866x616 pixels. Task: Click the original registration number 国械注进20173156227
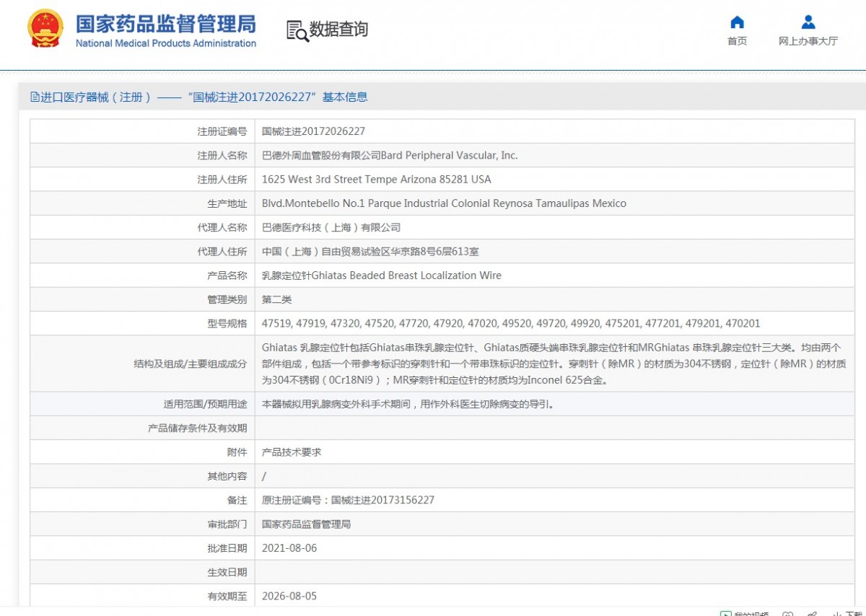[x=348, y=500]
